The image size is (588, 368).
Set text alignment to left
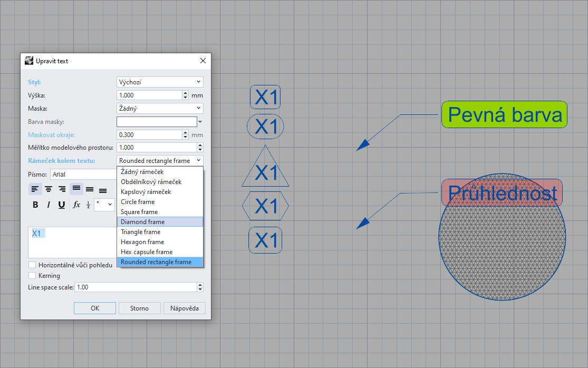click(35, 189)
